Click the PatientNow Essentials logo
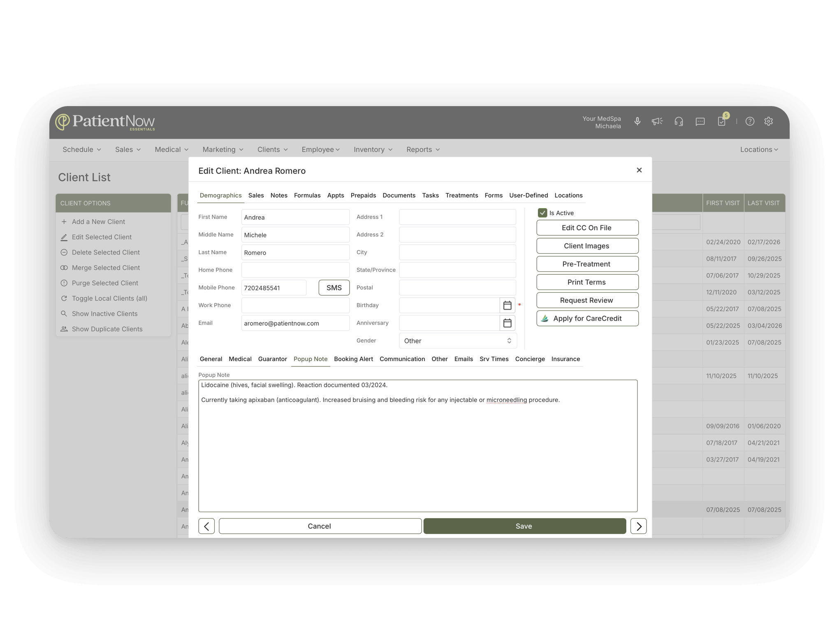 105,122
